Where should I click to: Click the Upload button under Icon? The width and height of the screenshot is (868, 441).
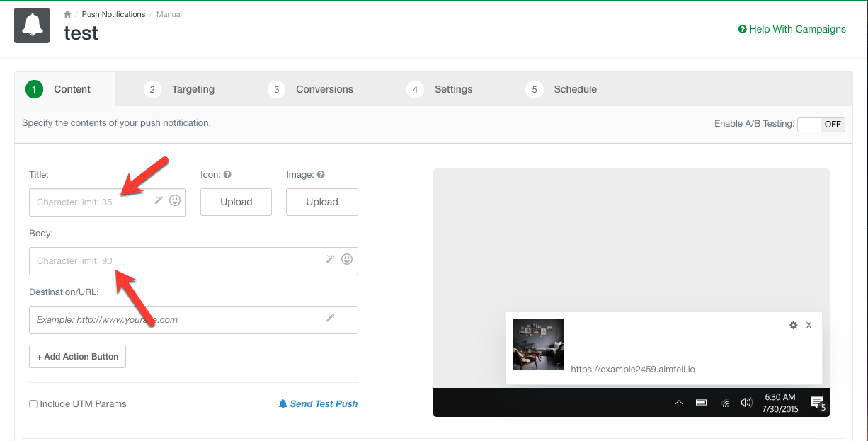pyautogui.click(x=236, y=202)
